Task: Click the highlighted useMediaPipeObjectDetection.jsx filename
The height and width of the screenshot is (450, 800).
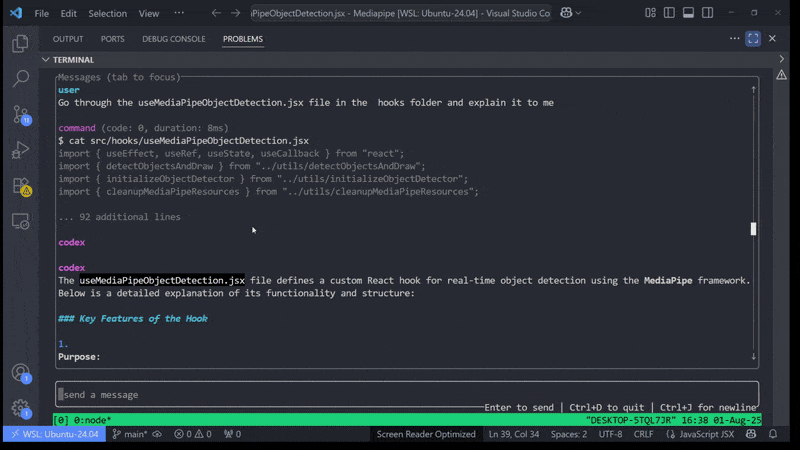Action: pos(162,281)
